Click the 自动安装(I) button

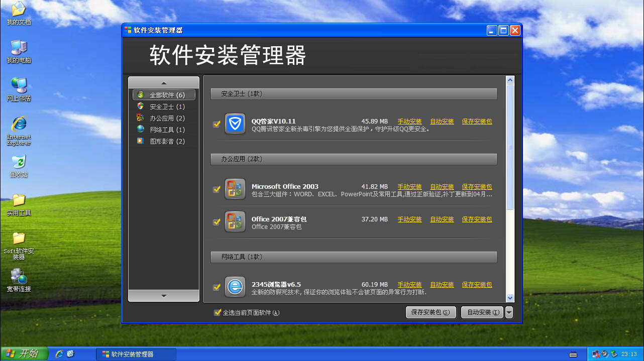(x=483, y=312)
